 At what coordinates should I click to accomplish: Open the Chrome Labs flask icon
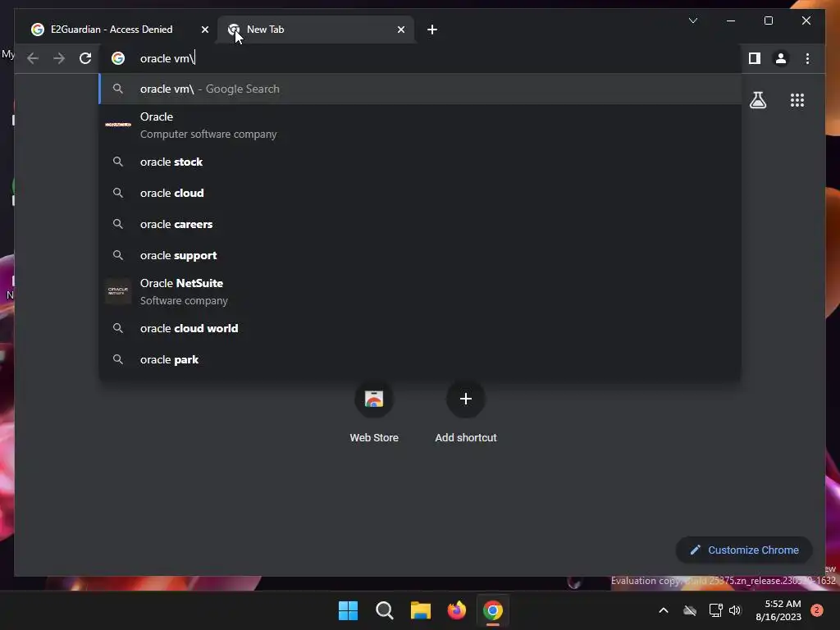pos(757,100)
